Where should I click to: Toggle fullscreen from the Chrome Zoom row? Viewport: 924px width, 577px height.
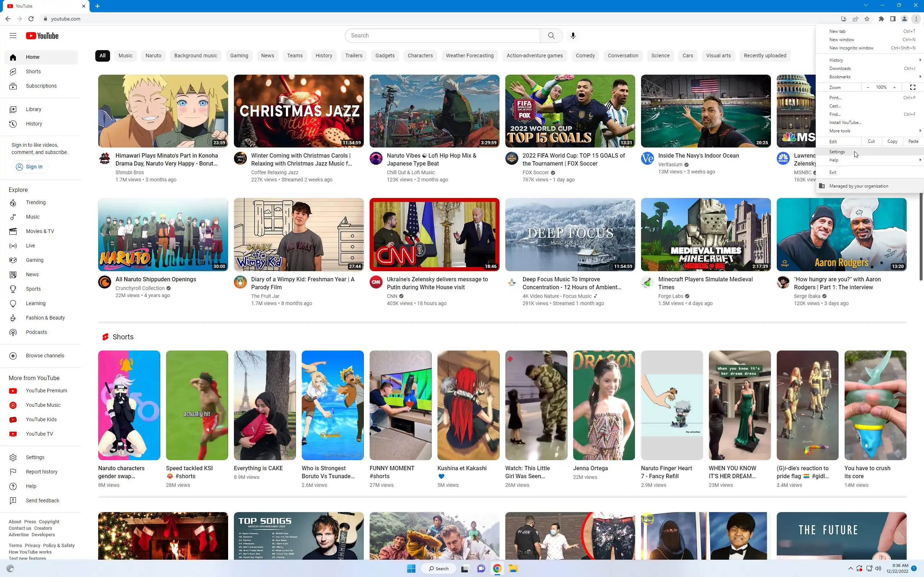(912, 87)
